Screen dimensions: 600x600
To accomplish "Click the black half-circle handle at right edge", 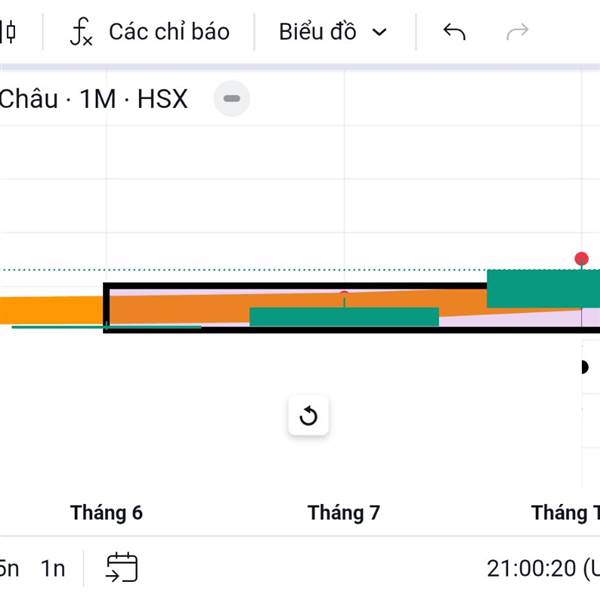I will 584,367.
